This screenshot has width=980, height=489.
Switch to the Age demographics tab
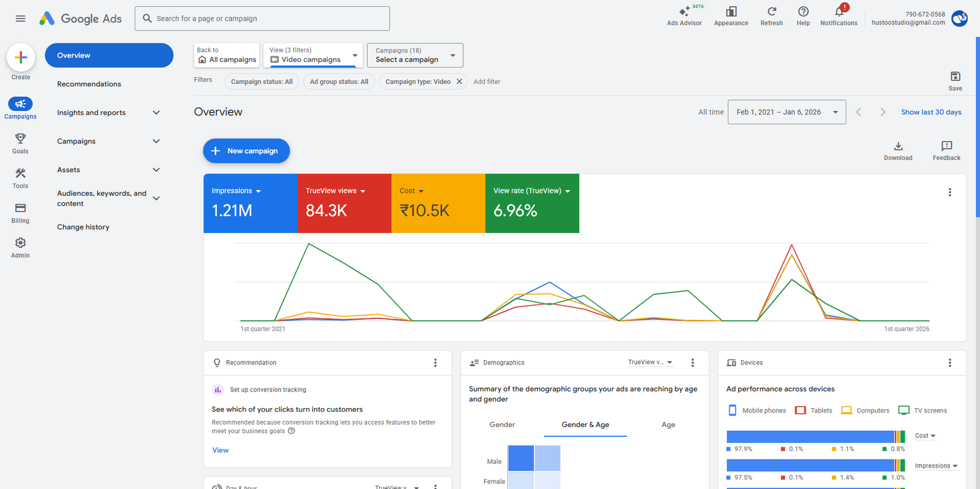click(x=668, y=425)
